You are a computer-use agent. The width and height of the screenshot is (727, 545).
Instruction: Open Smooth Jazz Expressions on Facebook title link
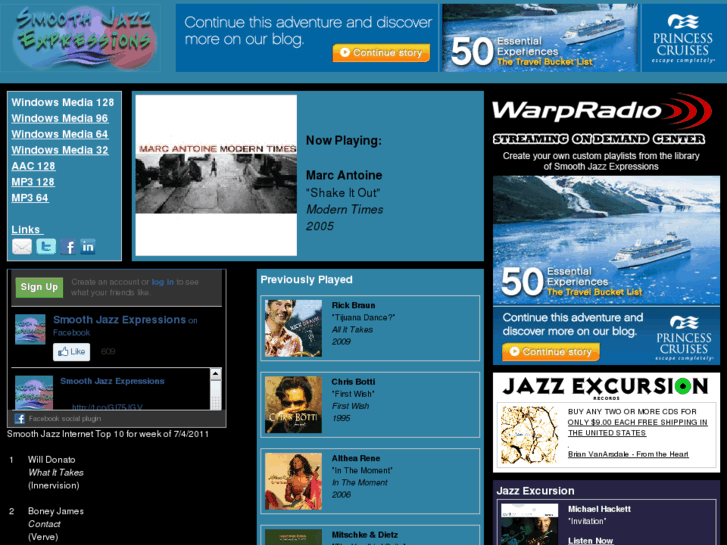[x=120, y=320]
